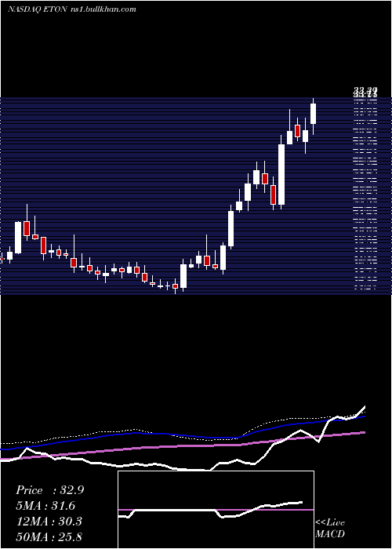Select the '12MA : 30.3' value
This screenshot has height=549, width=392.
[x=49, y=522]
